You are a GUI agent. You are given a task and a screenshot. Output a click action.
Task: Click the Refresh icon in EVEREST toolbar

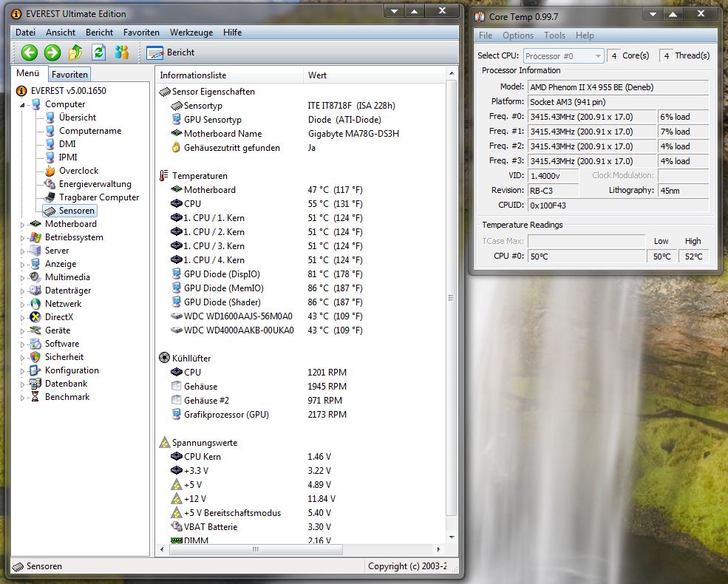click(98, 52)
